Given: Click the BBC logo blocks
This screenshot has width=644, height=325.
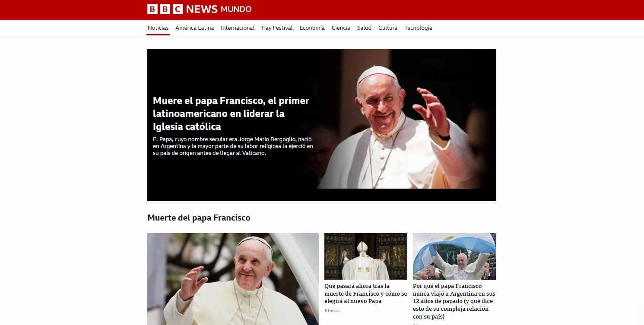Looking at the screenshot, I should 165,9.
